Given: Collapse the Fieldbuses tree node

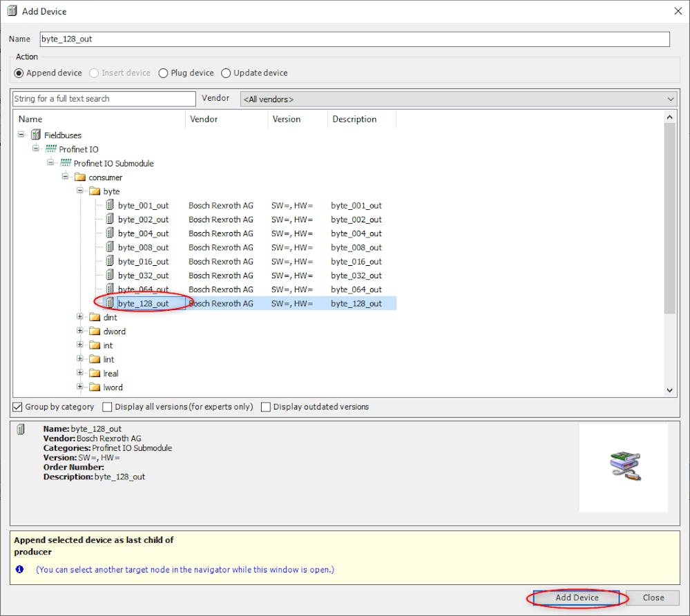Looking at the screenshot, I should click(x=21, y=134).
